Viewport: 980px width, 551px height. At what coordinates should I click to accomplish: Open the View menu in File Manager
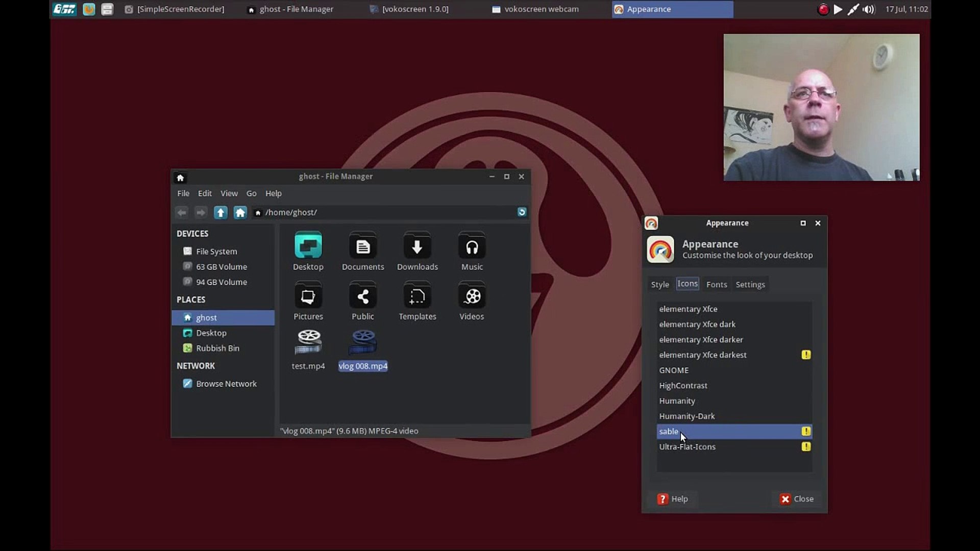[229, 193]
